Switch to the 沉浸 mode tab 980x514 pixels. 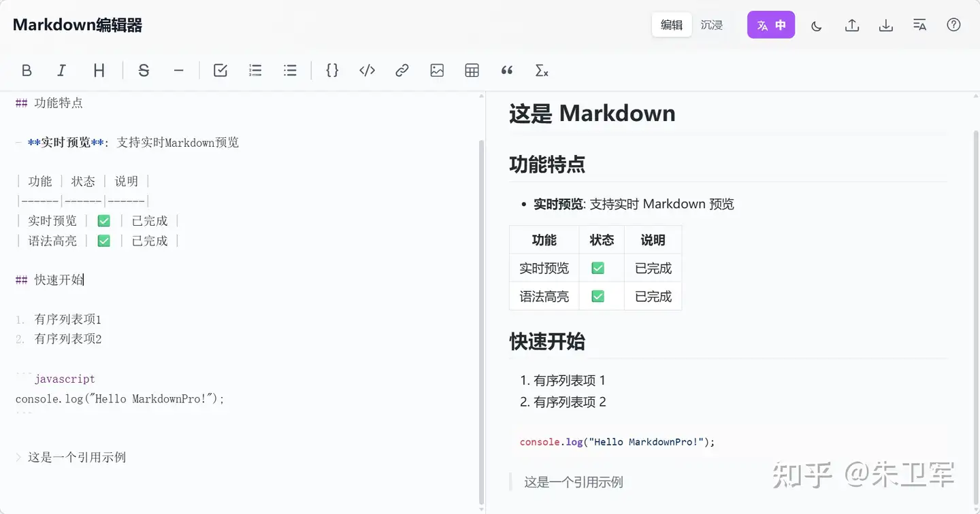(x=712, y=25)
